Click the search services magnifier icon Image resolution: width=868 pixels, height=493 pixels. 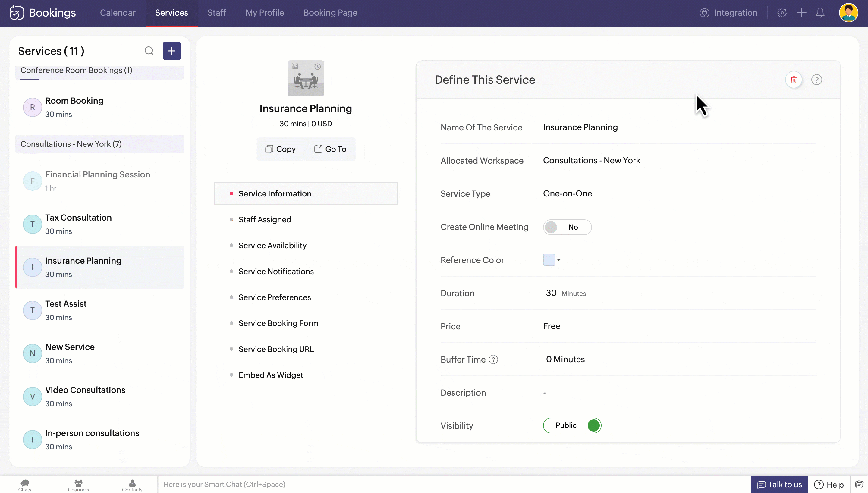tap(149, 51)
